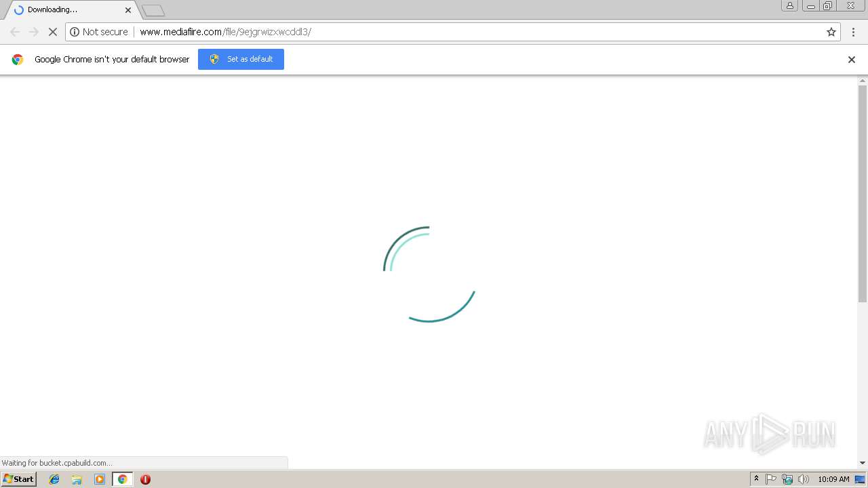Open Windows Media Player from taskbar
This screenshot has width=868, height=488.
pos(100,479)
